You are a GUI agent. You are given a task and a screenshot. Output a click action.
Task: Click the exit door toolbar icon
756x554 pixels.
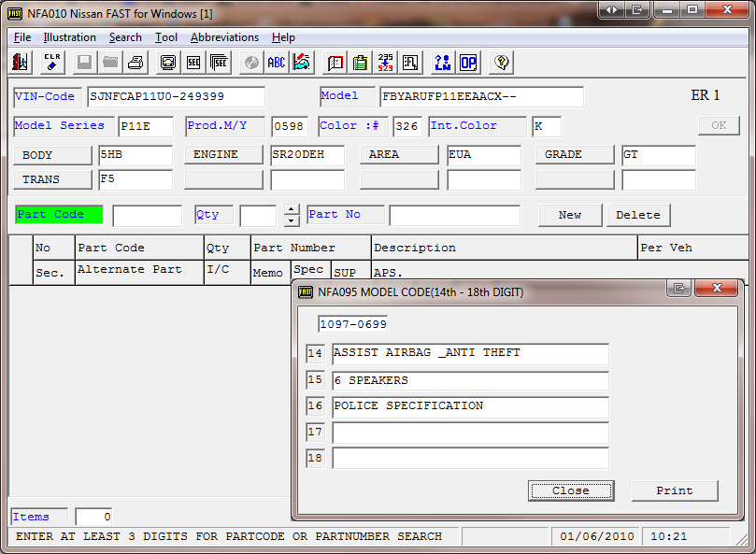coord(20,63)
